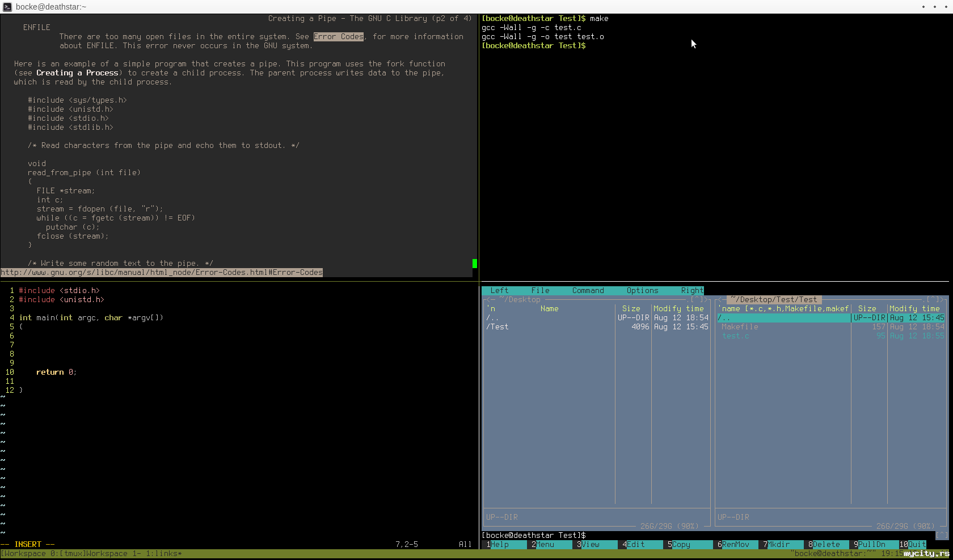The image size is (953, 560).
Task: Click the bottom-right command line history caret
Action: pyautogui.click(x=942, y=535)
